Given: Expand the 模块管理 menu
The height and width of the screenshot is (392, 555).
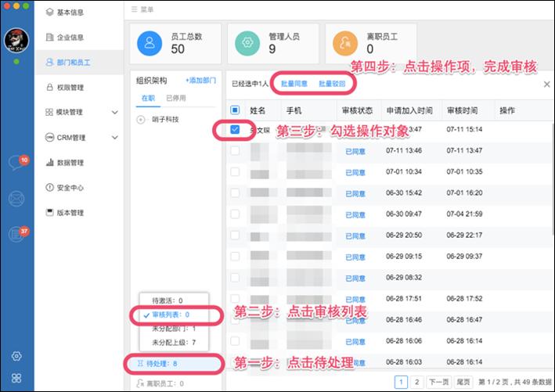Looking at the screenshot, I should [114, 113].
